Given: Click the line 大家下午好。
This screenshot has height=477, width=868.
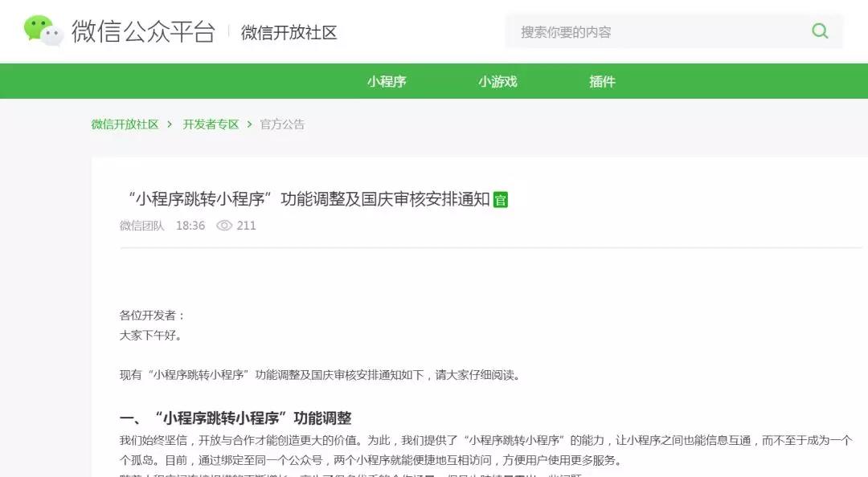Looking at the screenshot, I should [x=150, y=336].
